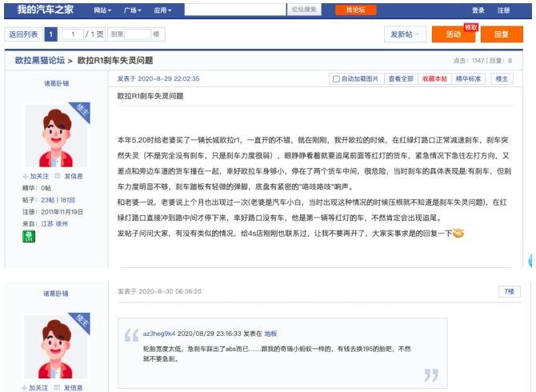
Task: Click the orange 回复 button
Action: coord(502,34)
